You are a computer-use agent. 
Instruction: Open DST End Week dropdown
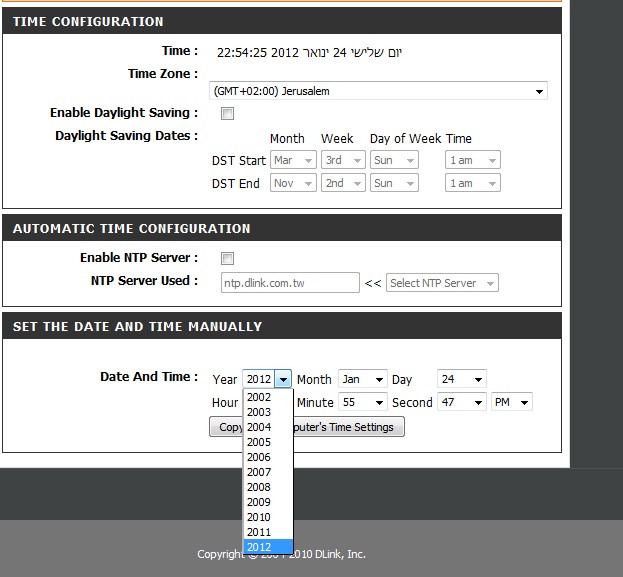pos(345,183)
